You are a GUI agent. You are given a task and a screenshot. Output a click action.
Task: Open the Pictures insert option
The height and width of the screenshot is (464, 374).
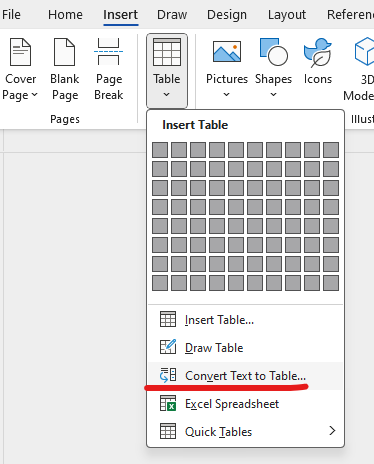pos(227,70)
